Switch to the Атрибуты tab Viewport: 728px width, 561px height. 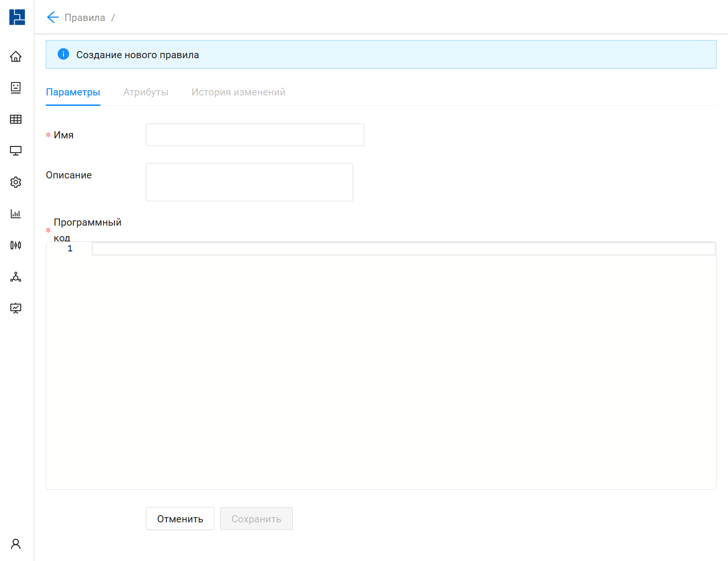pyautogui.click(x=146, y=92)
